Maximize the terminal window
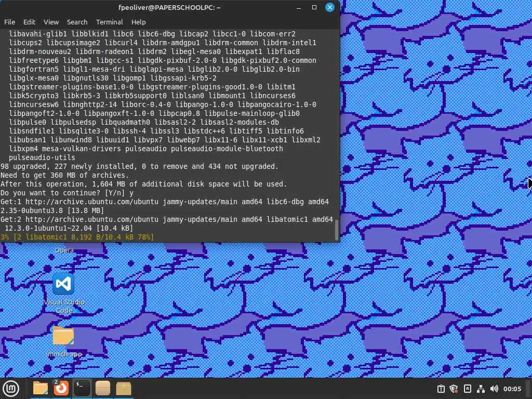 click(x=314, y=7)
